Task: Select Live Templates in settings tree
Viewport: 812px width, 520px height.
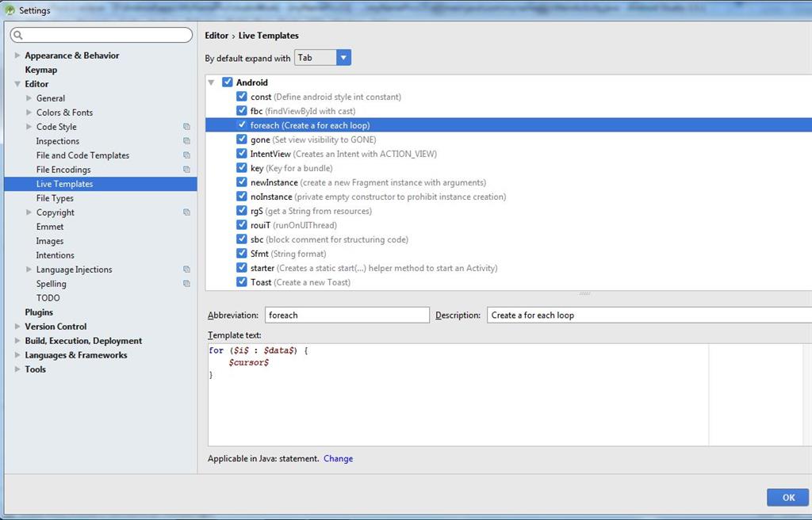Action: tap(101, 184)
